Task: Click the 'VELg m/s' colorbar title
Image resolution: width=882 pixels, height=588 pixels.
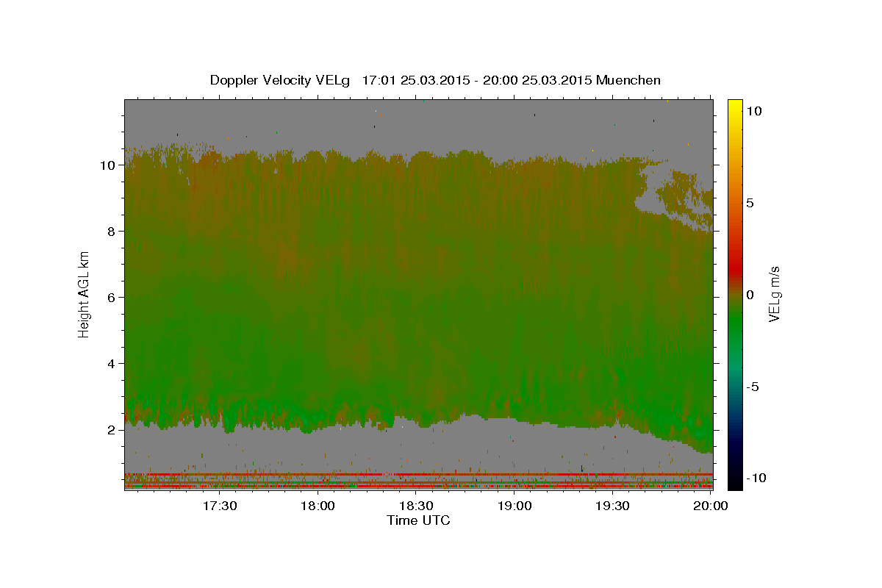Action: point(775,295)
